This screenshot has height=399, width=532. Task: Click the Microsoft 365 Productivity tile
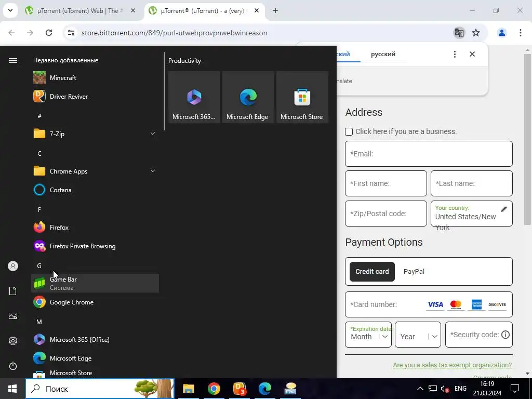194,97
